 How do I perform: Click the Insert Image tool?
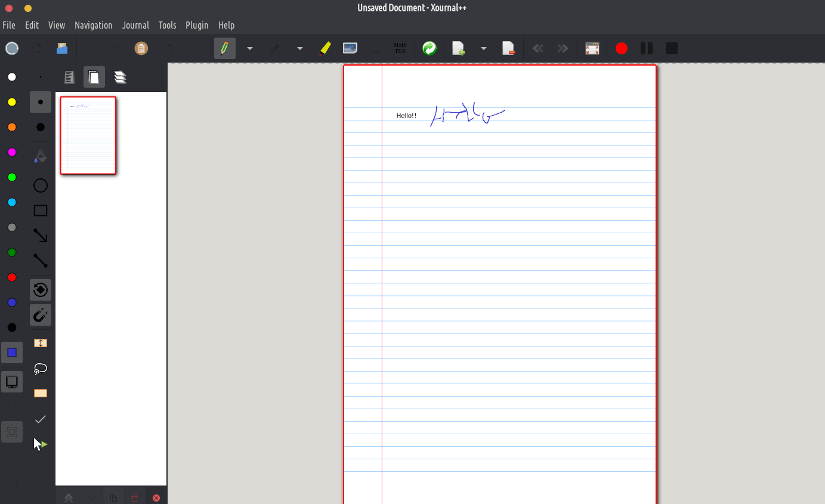pyautogui.click(x=350, y=48)
